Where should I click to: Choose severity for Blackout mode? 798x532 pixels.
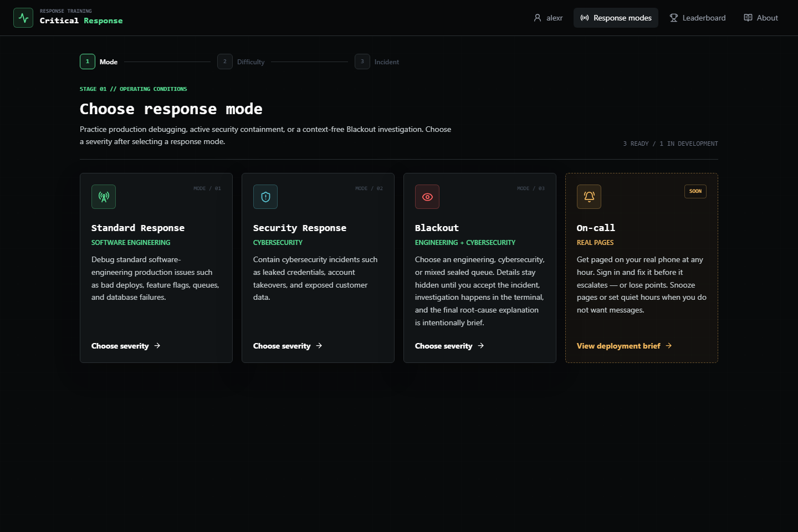tap(449, 346)
